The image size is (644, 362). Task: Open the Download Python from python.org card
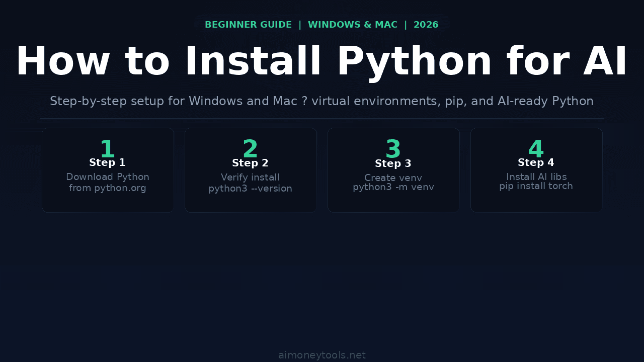(107, 169)
